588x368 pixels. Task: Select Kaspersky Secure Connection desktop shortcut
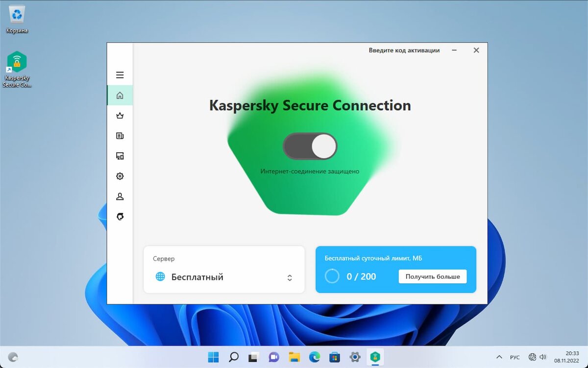[17, 69]
